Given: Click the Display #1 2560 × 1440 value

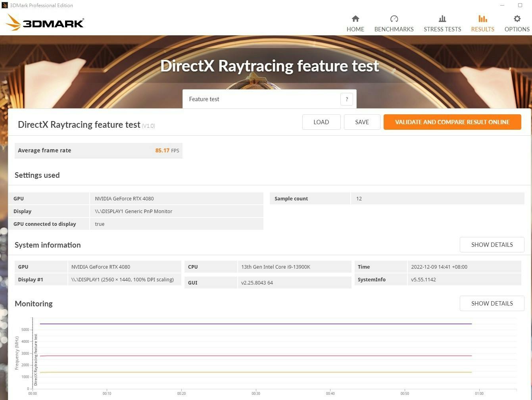Looking at the screenshot, I should [x=123, y=280].
